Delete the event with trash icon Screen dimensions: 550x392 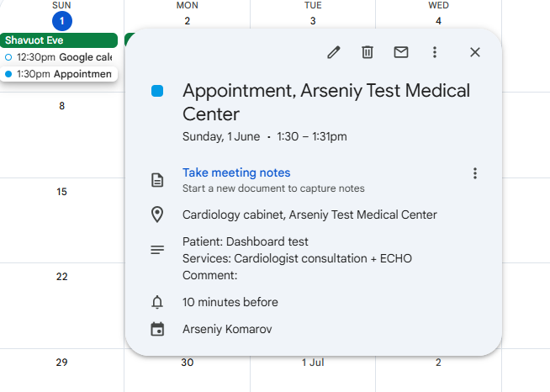point(368,52)
